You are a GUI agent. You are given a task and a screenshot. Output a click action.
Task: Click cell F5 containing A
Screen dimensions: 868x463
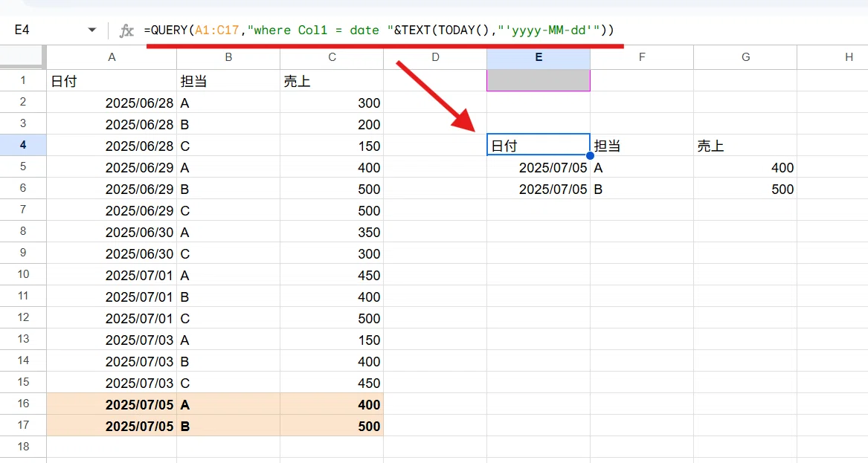pos(642,167)
